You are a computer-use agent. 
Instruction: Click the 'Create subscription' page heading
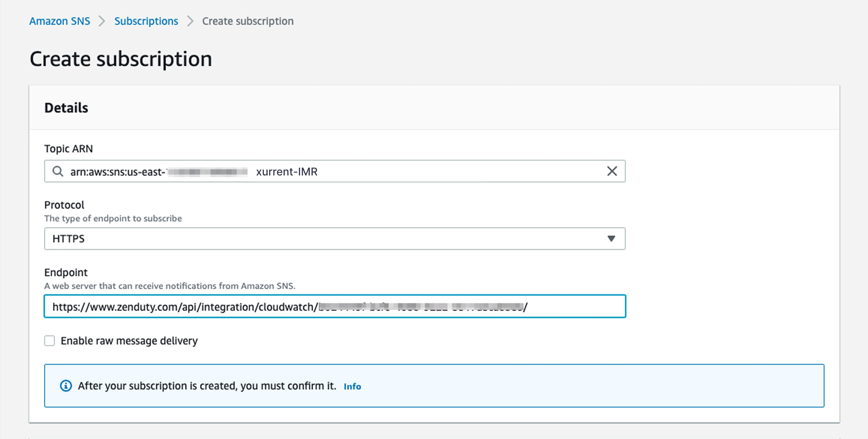(x=121, y=59)
